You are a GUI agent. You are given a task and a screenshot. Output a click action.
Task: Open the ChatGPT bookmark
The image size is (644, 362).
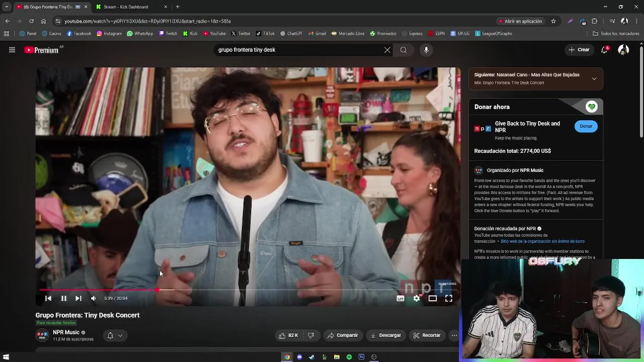pos(291,34)
